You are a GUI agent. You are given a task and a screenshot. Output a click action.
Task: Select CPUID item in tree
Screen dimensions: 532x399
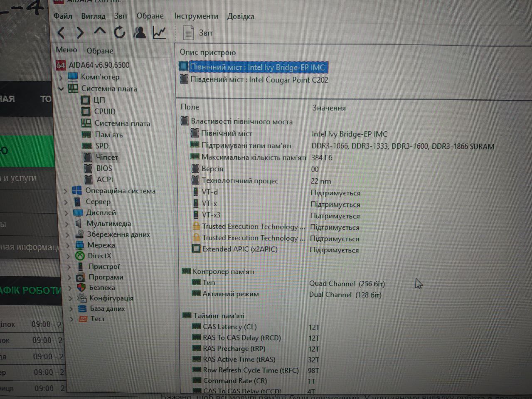105,111
